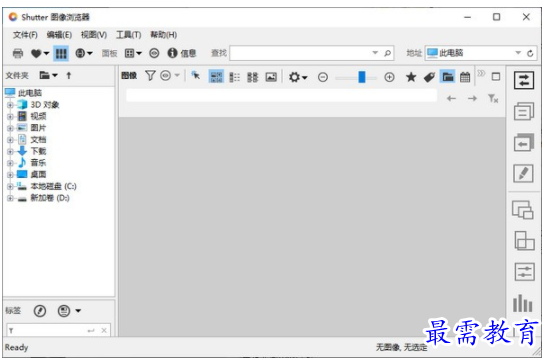Switch to single image view
Viewport: 547px width, 364px height.
[271, 77]
